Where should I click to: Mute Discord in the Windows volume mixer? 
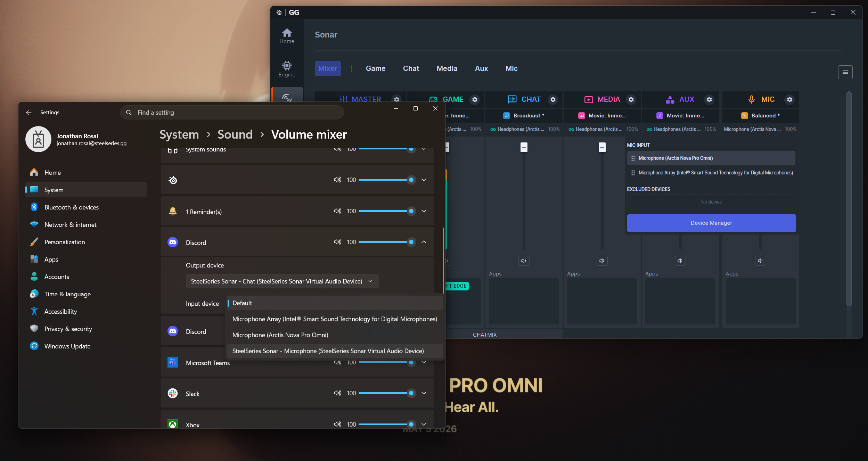(337, 242)
